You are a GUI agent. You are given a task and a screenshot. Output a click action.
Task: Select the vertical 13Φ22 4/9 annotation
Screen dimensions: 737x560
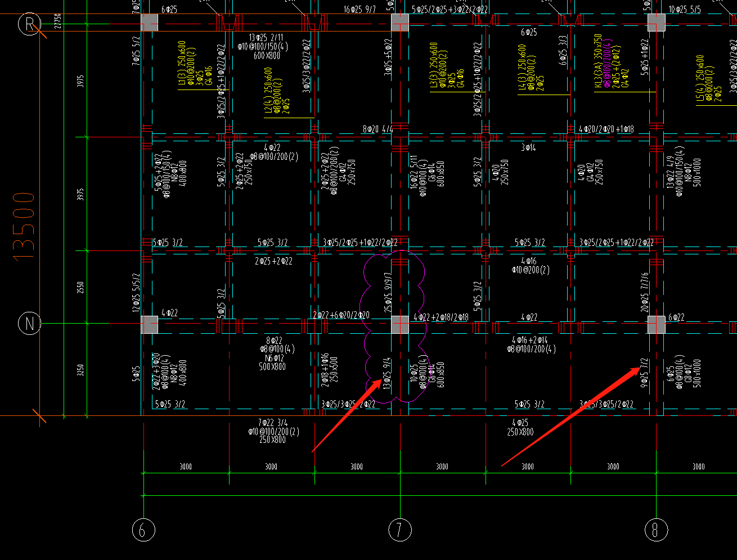pyautogui.click(x=670, y=172)
